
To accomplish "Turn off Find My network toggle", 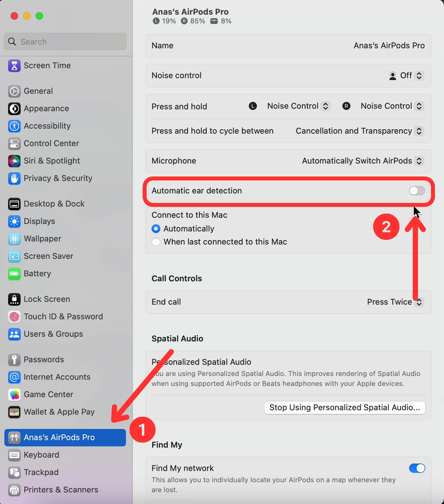I will click(x=417, y=468).
